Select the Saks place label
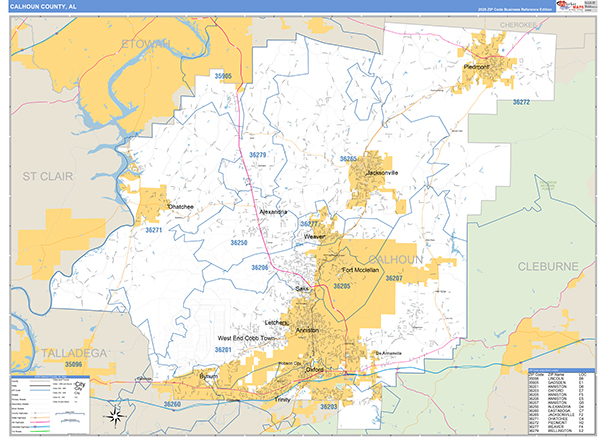This screenshot has width=600, height=437. point(302,289)
